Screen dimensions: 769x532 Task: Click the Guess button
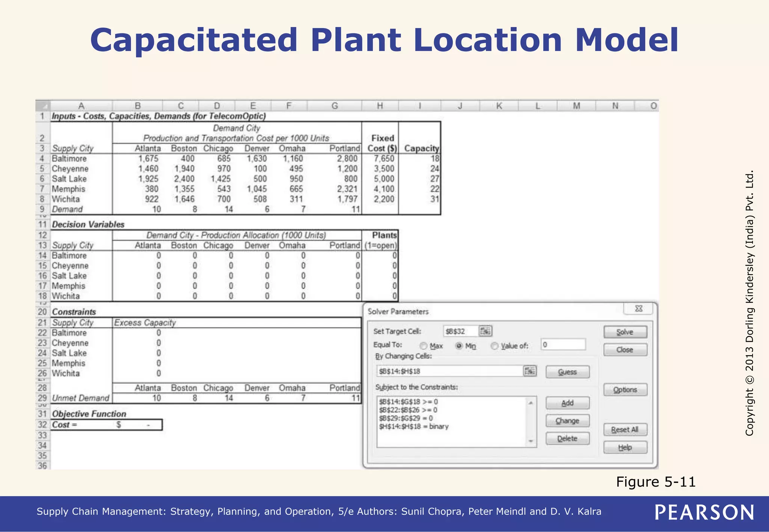pyautogui.click(x=567, y=372)
